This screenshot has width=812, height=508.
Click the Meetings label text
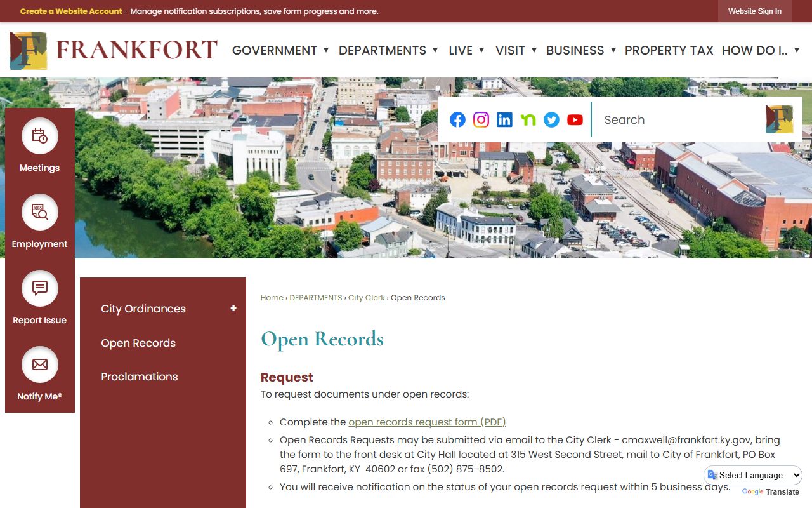(39, 168)
